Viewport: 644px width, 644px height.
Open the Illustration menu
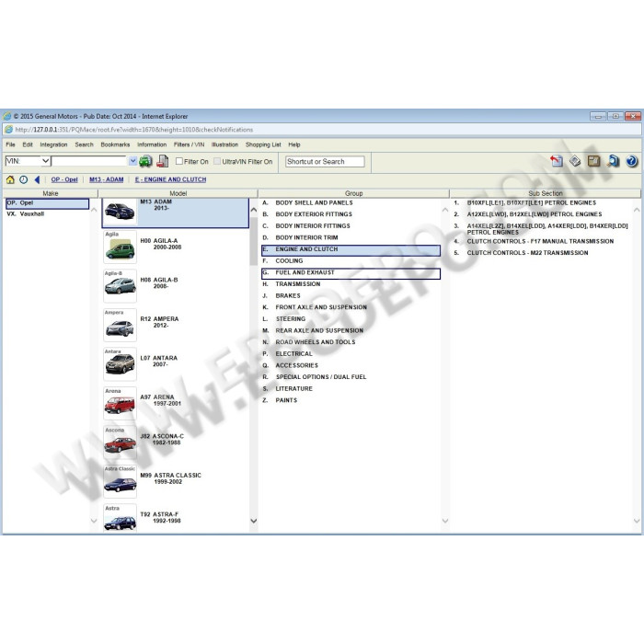[224, 144]
